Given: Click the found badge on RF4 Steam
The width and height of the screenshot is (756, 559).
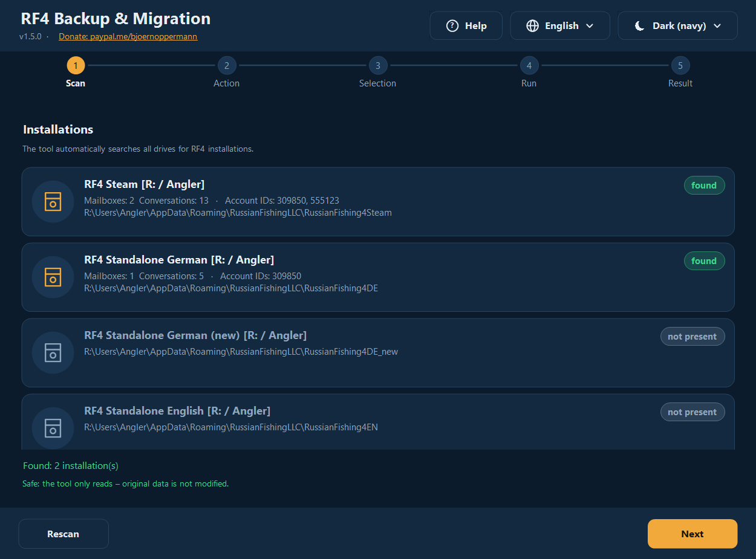Looking at the screenshot, I should point(704,186).
